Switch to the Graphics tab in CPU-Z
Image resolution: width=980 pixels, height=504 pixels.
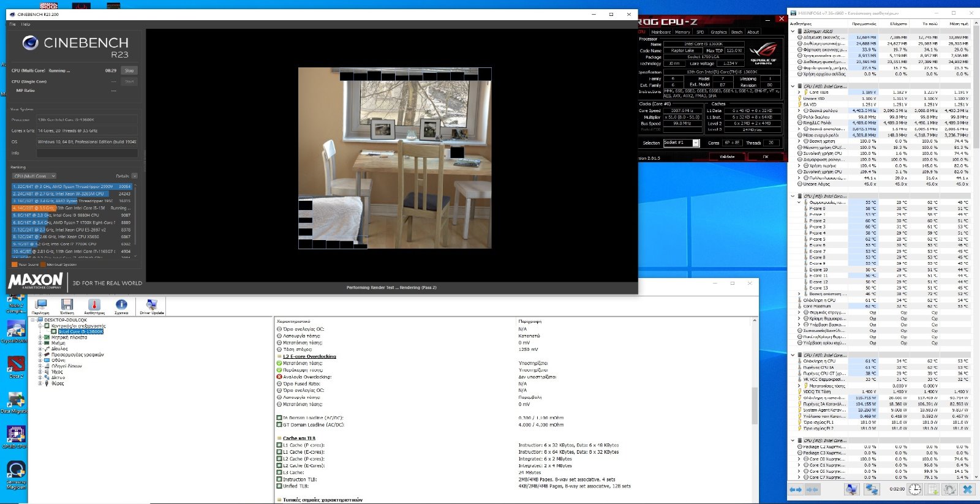(718, 32)
